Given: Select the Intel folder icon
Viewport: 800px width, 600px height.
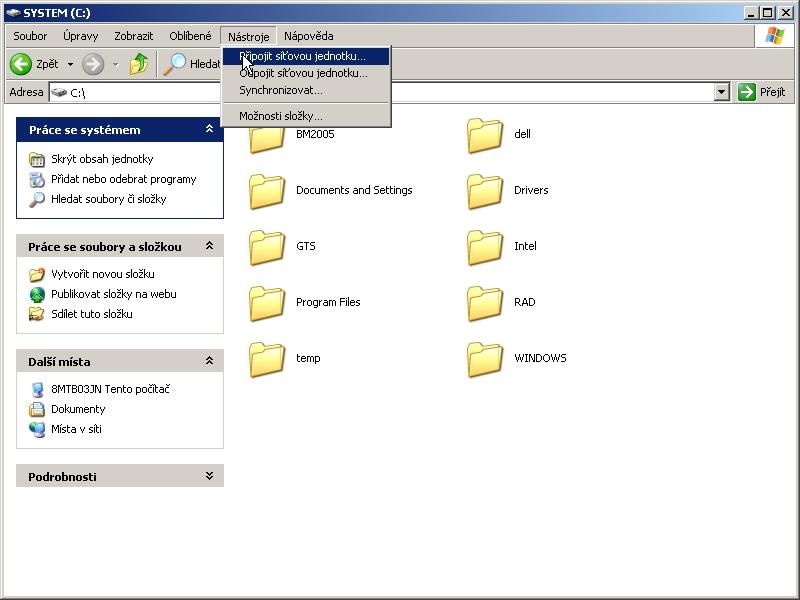Looking at the screenshot, I should (485, 247).
